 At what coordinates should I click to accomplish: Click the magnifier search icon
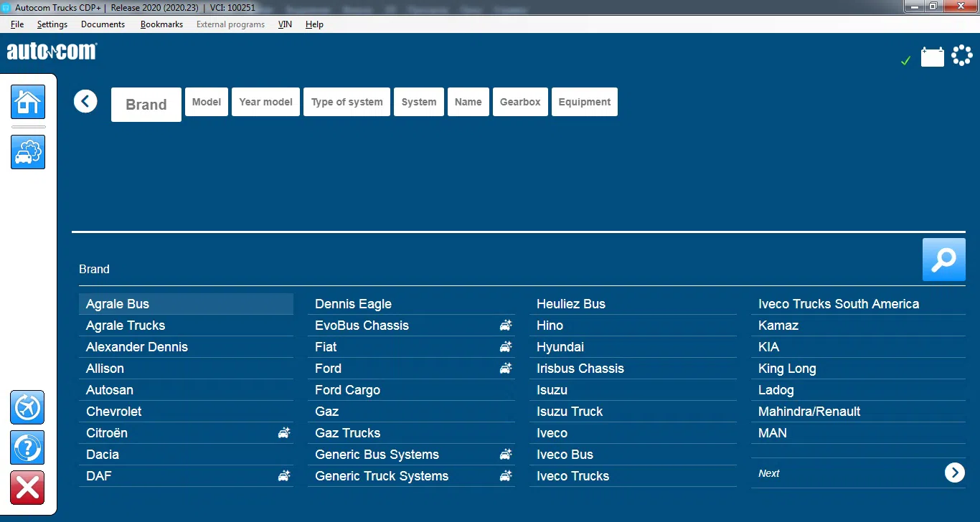[x=943, y=260]
